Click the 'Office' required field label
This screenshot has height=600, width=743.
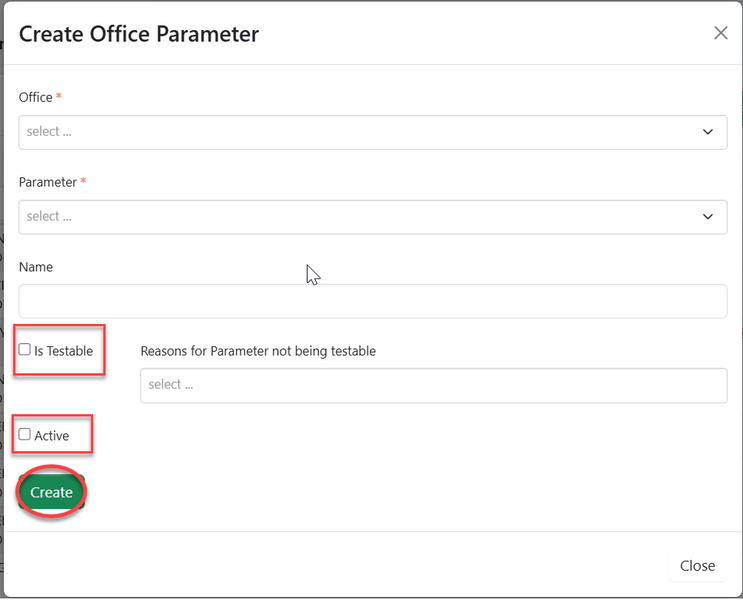(x=36, y=97)
